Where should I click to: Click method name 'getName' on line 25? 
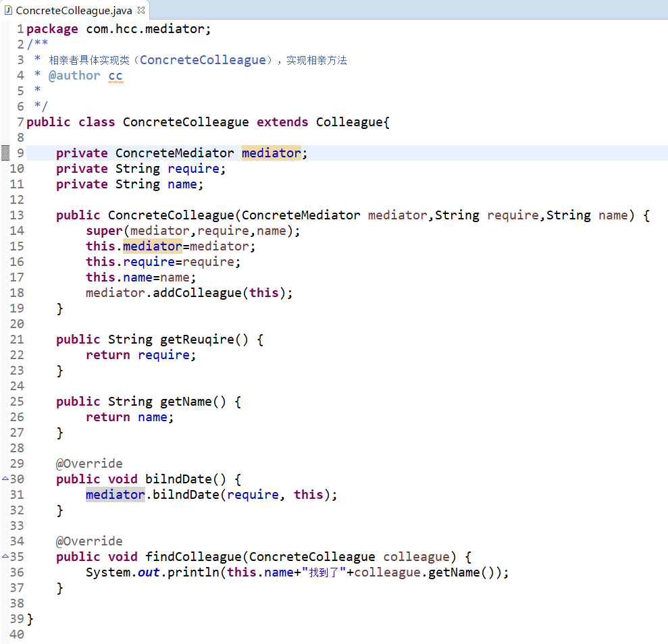click(x=186, y=402)
